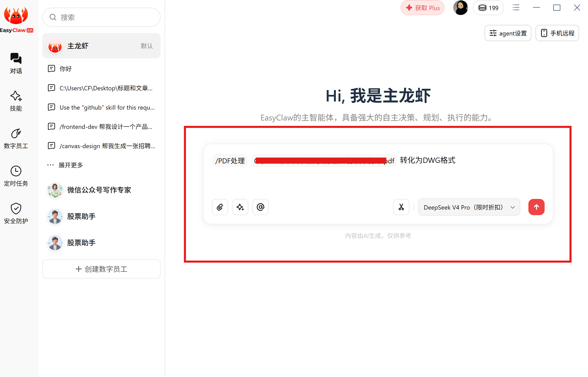Click 获取 Plus upgrade button
588x377 pixels.
422,8
